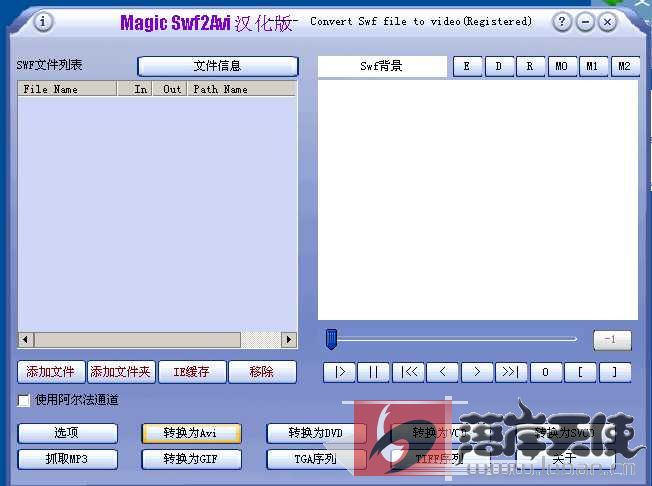Close the Magic Swf2Avi window
652x486 pixels.
point(607,22)
